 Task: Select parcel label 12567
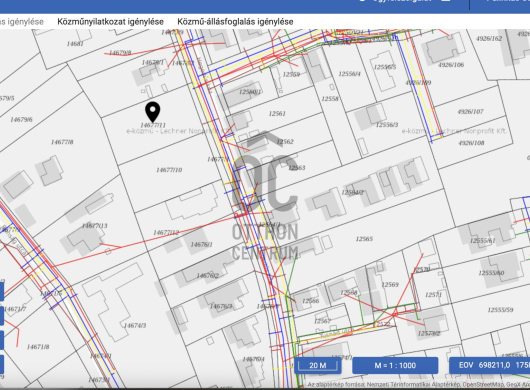[x=322, y=321]
